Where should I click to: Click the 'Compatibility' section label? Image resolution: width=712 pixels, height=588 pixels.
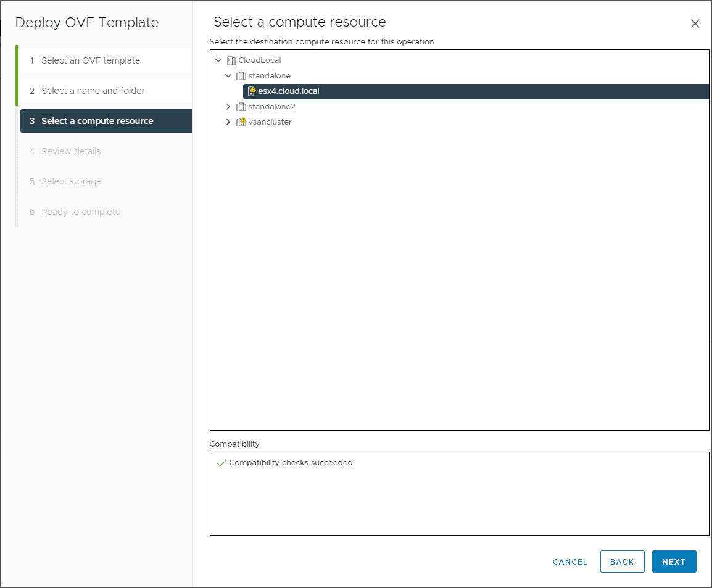tap(234, 444)
